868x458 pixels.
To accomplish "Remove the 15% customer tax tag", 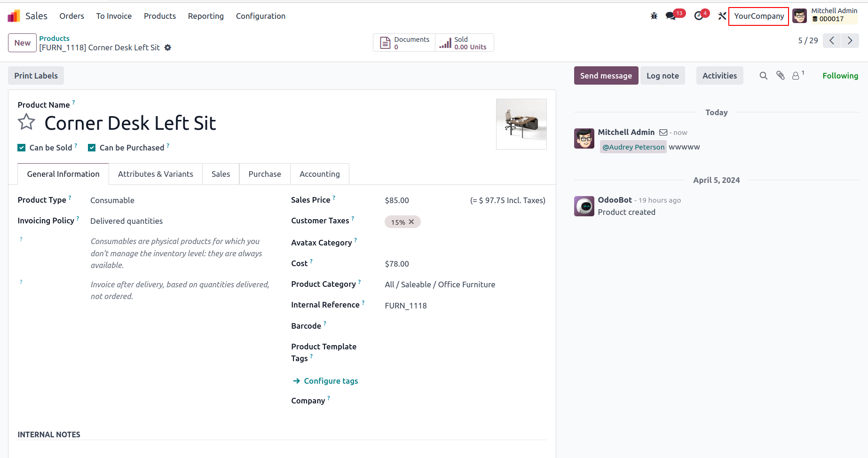I will pos(411,222).
